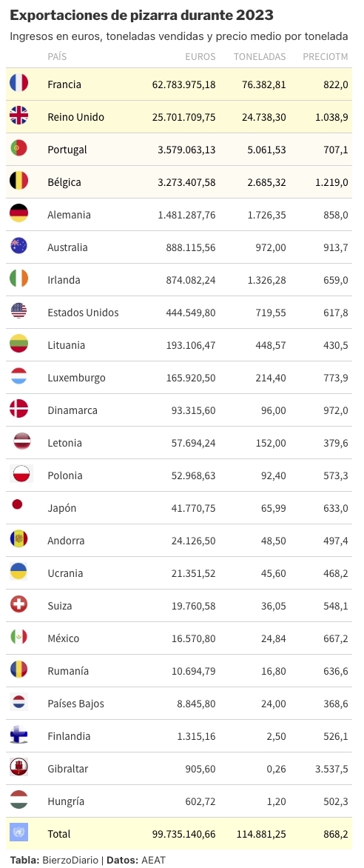Viewport: 364px width, 868px height.
Task: Select the United Nations icon in Total row
Action: click(x=18, y=832)
